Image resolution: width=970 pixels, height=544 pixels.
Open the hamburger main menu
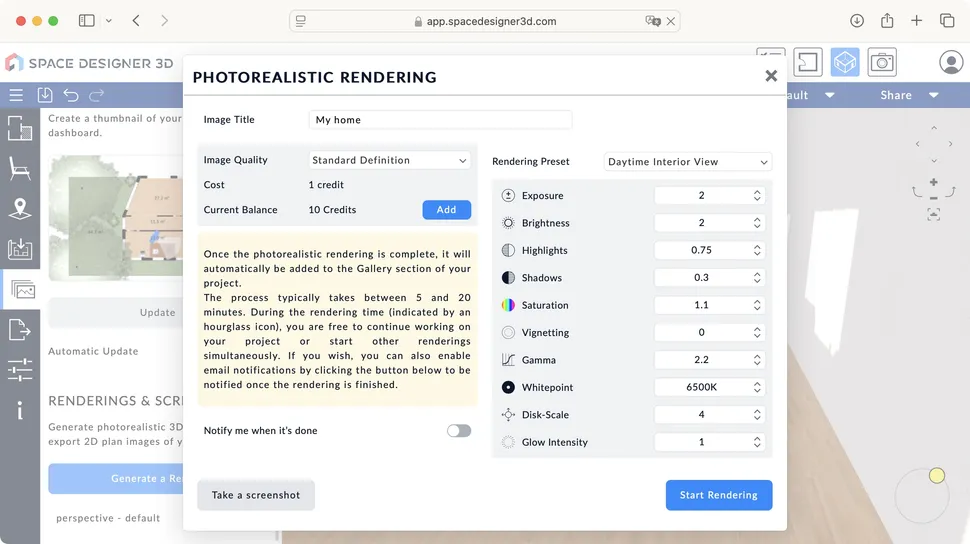click(x=16, y=95)
